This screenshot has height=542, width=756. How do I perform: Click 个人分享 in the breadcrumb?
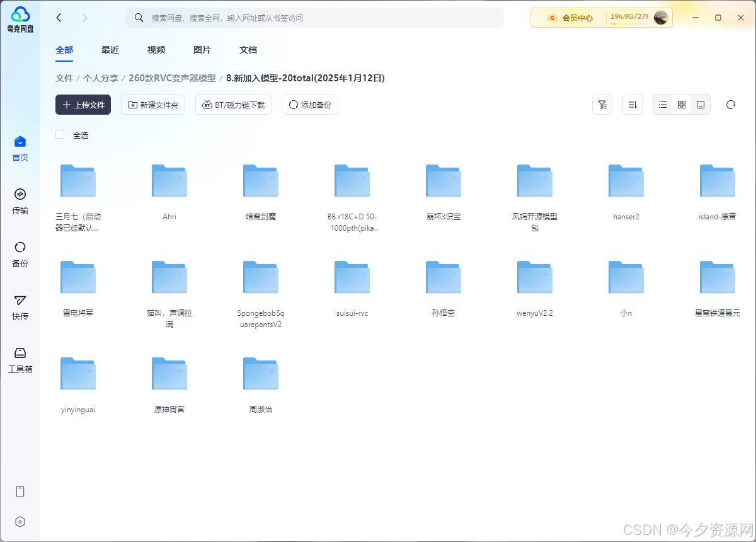tap(101, 78)
